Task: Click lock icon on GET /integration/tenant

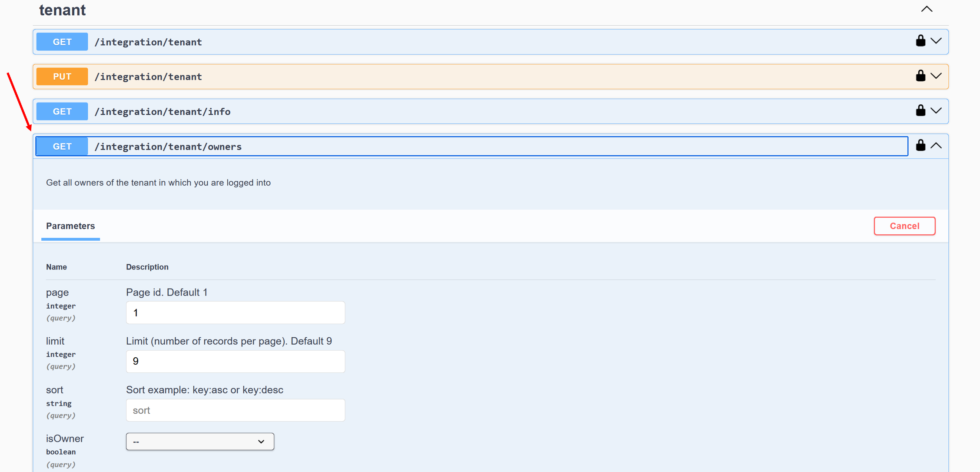Action: point(920,41)
